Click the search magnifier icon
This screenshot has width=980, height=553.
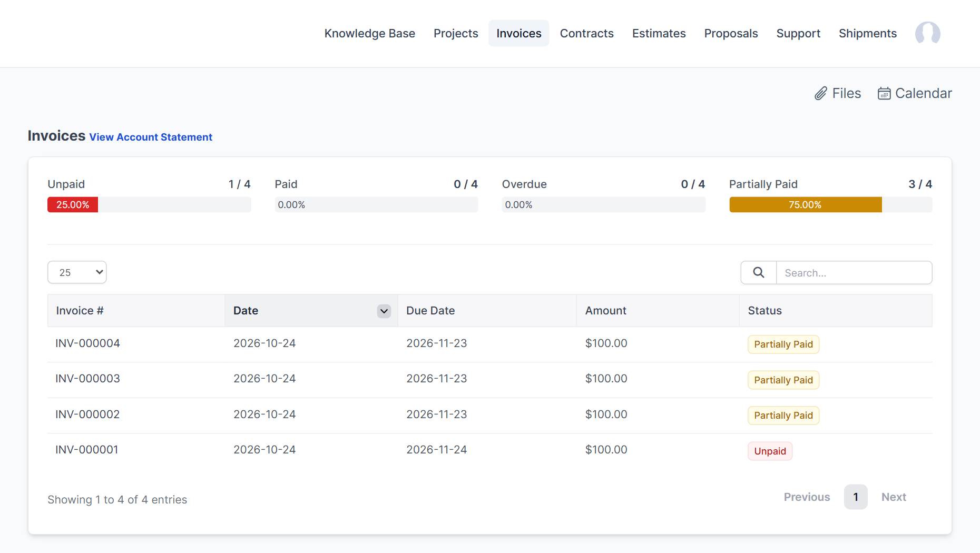[x=758, y=272]
